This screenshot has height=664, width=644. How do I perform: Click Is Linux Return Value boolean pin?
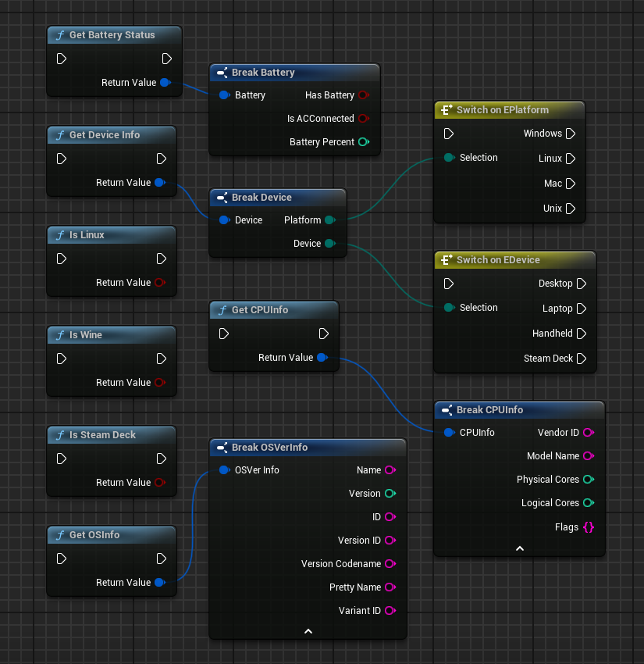(x=160, y=283)
